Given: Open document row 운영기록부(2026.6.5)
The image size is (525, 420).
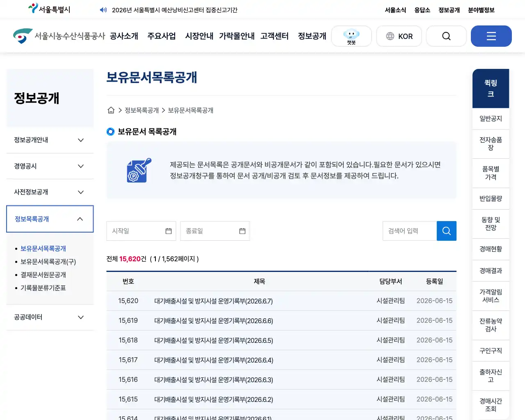Looking at the screenshot, I should click(214, 340).
